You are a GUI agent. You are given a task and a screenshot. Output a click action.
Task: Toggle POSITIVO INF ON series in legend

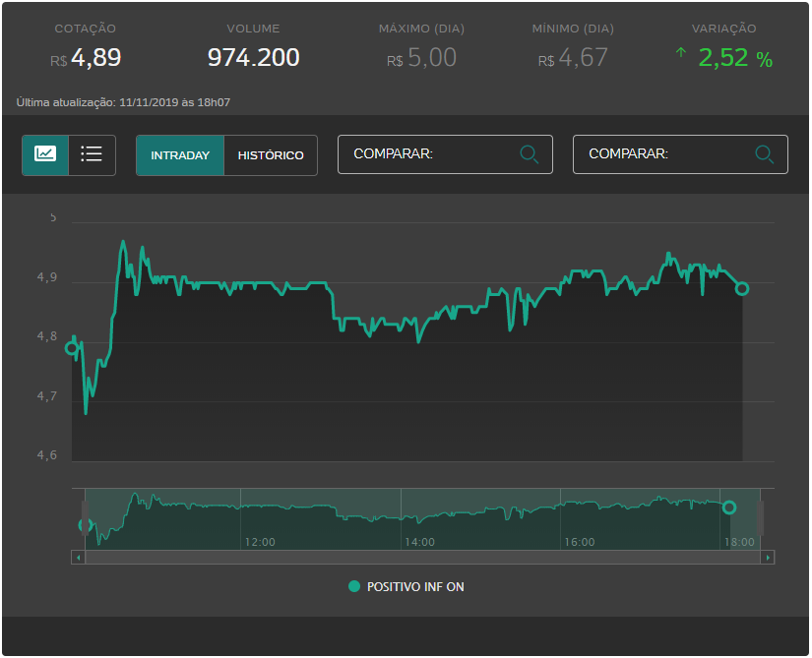(x=406, y=587)
